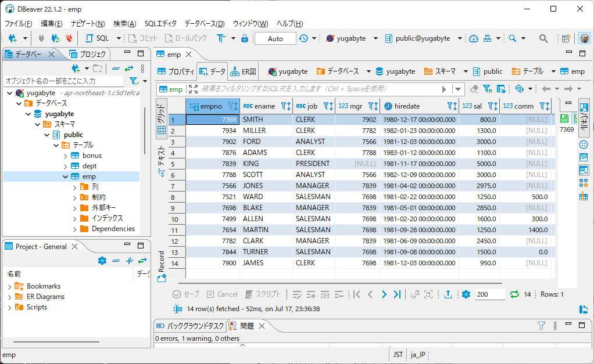Click the green refresh icon beside 14
The image size is (594, 364).
coord(514,294)
